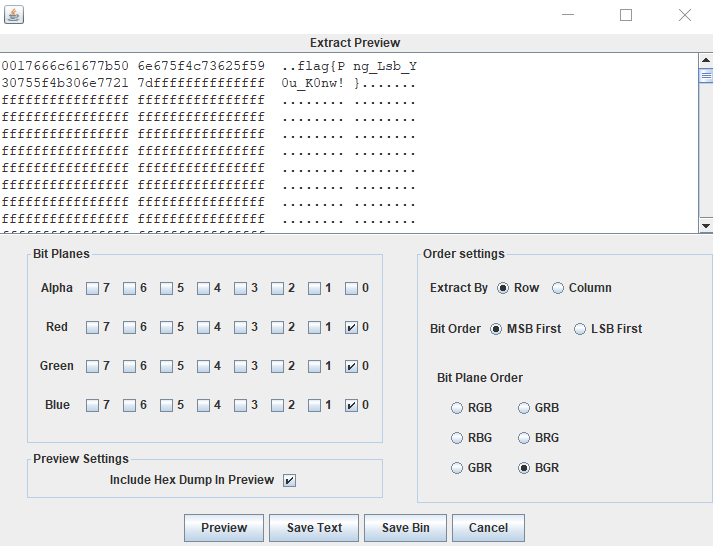
Task: Click scrollbar down arrow in preview
Action: [x=705, y=225]
